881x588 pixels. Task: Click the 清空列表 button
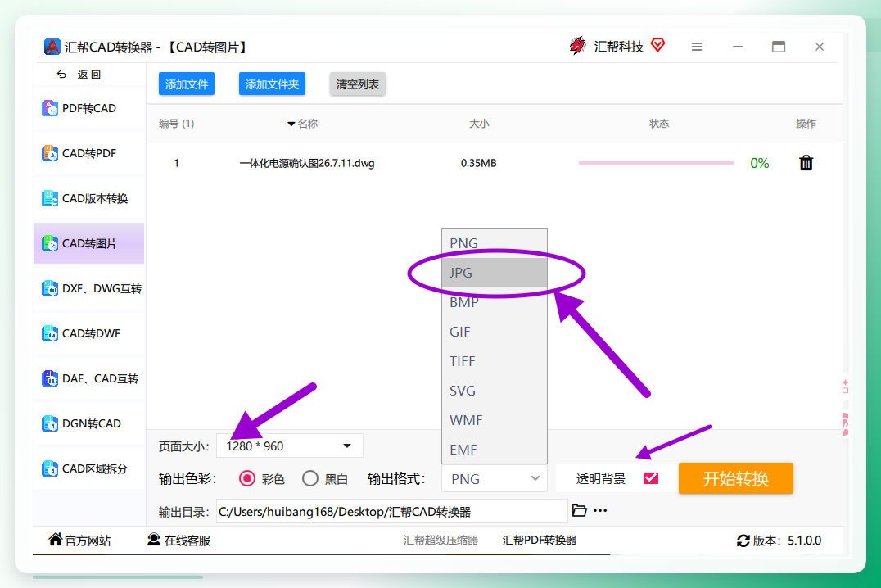point(357,84)
